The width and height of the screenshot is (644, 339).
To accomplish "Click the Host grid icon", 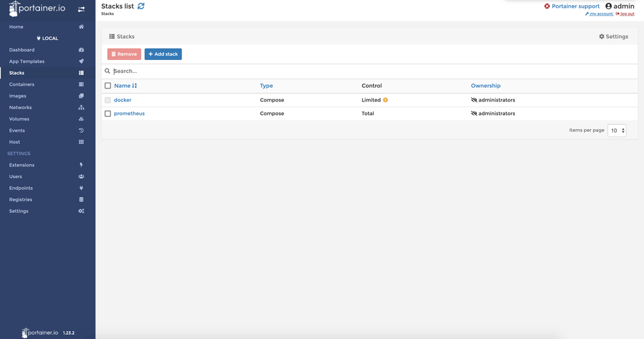I will click(81, 142).
